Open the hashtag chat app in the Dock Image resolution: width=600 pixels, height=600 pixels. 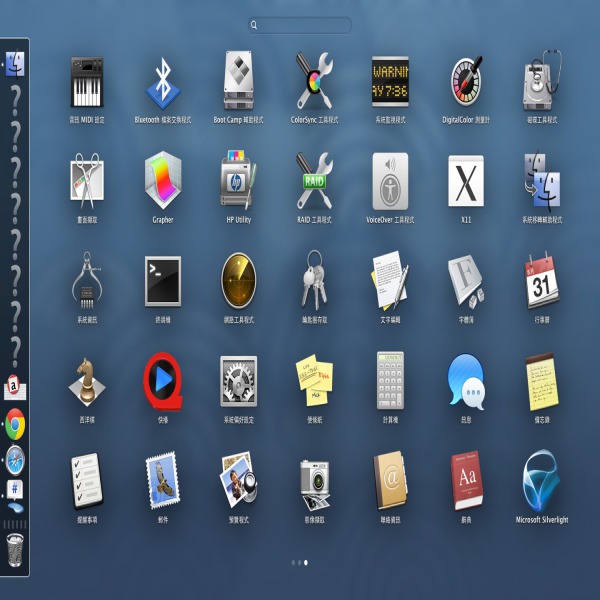pyautogui.click(x=15, y=496)
